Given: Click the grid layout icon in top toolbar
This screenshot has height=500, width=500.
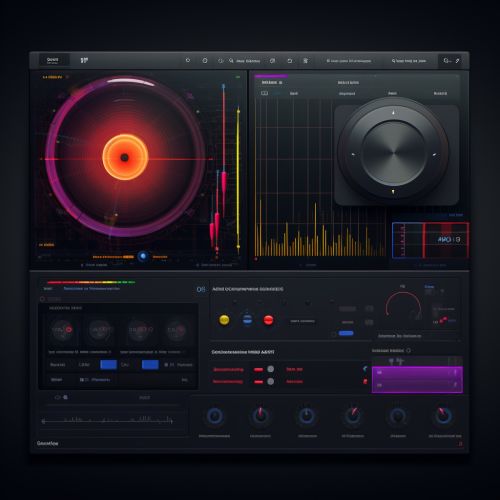Looking at the screenshot, I should click(x=84, y=60).
